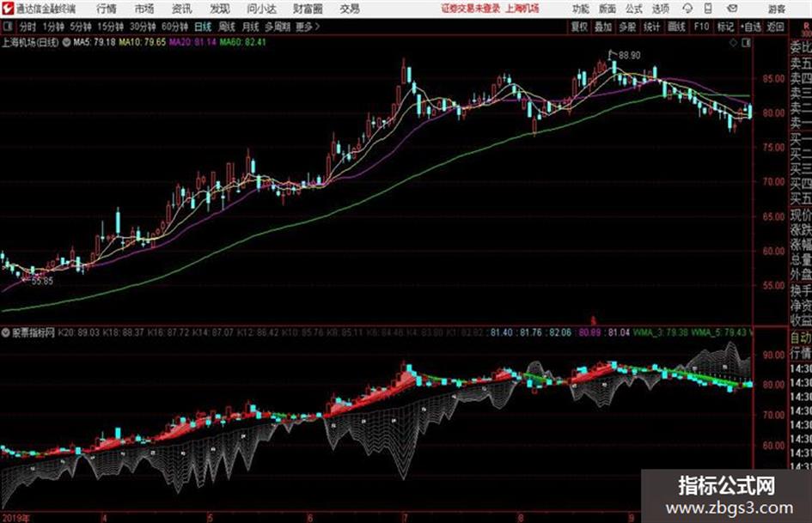Switch to the 15分钟 period tab

(111, 27)
